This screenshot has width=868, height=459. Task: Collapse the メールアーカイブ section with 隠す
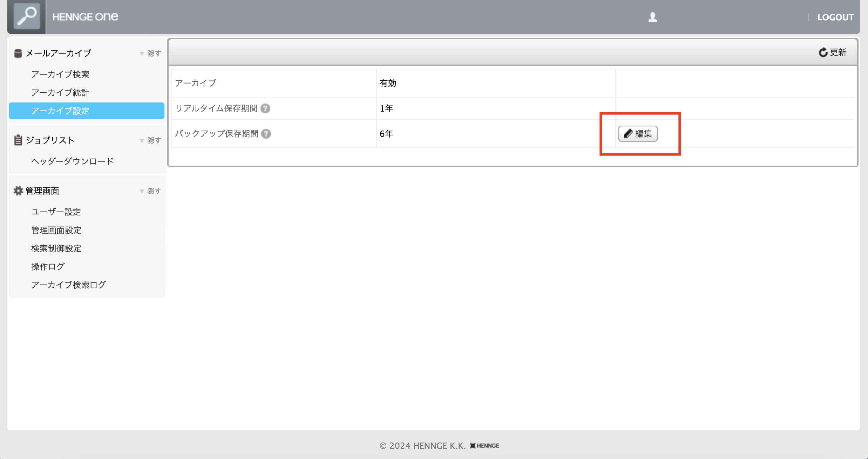pos(151,53)
